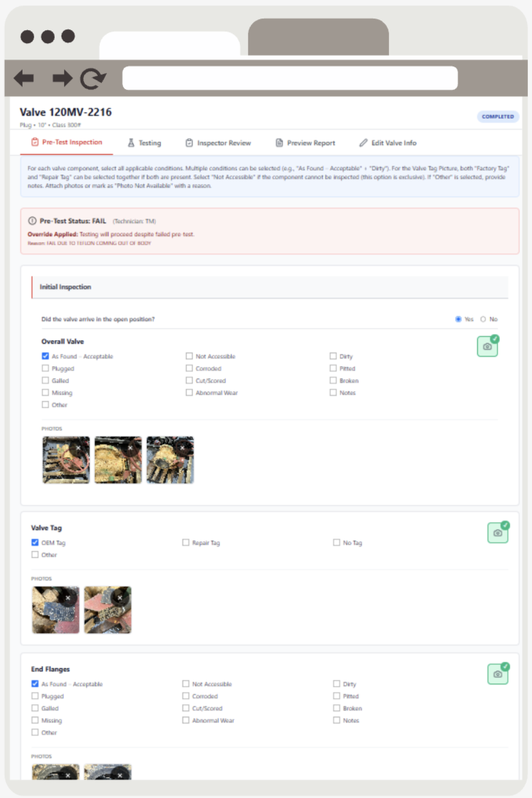Check End Flanges Galled
Viewport: 532px width, 798px height.
pyautogui.click(x=35, y=708)
